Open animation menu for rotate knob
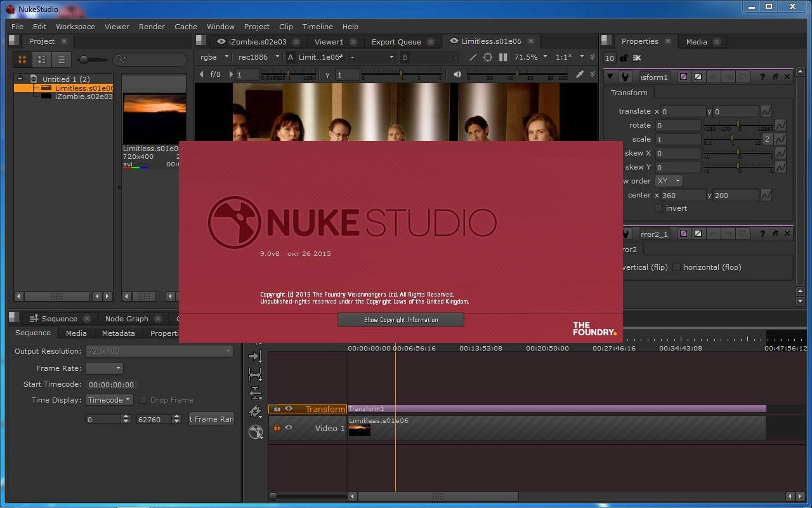 tap(780, 125)
